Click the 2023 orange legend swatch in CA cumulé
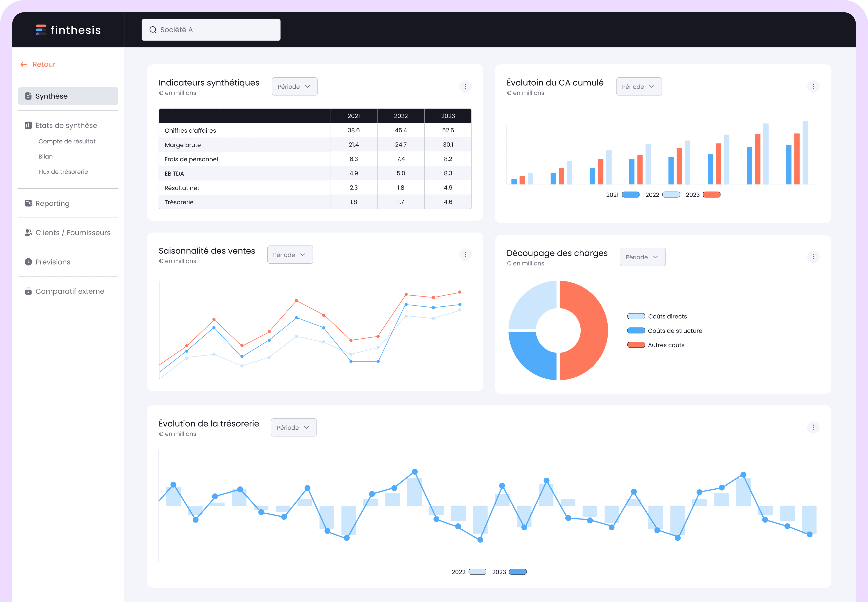 point(711,195)
